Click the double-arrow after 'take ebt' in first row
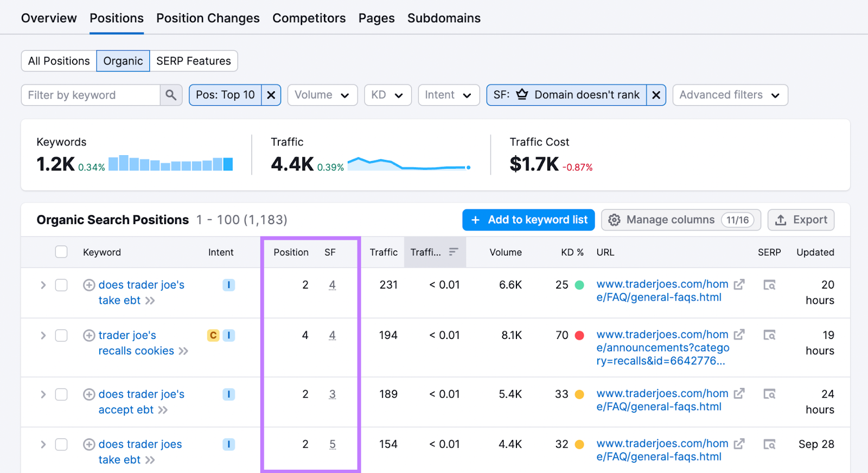The height and width of the screenshot is (473, 868). (x=150, y=301)
